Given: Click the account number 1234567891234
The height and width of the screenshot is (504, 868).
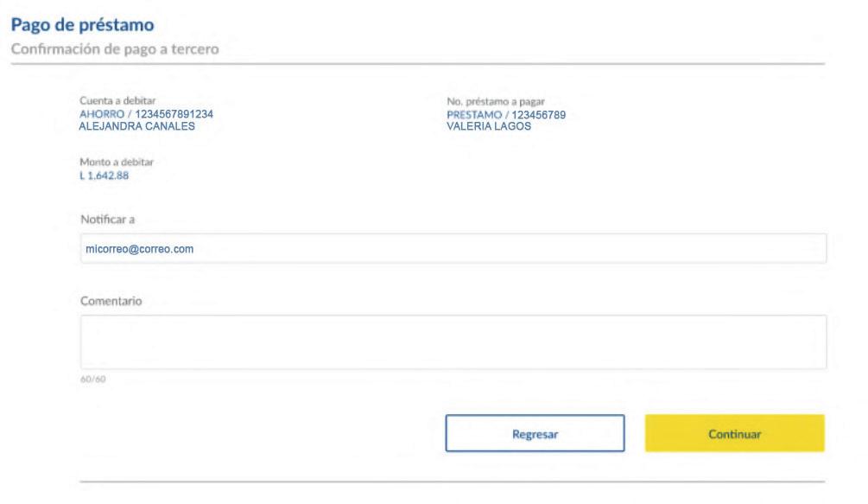Looking at the screenshot, I should (x=173, y=113).
